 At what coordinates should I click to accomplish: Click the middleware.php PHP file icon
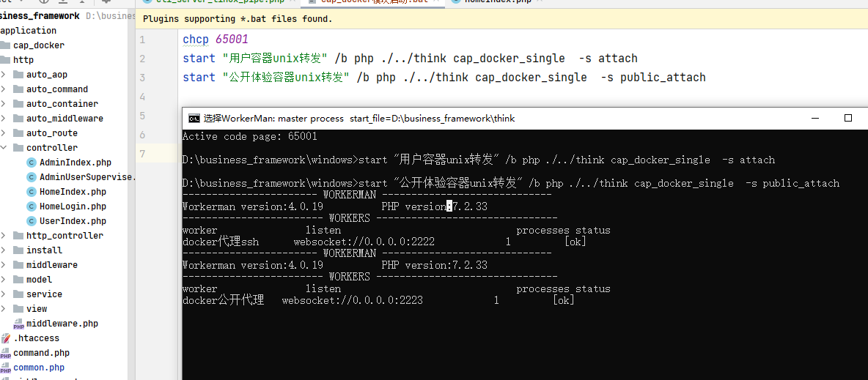pyautogui.click(x=18, y=324)
